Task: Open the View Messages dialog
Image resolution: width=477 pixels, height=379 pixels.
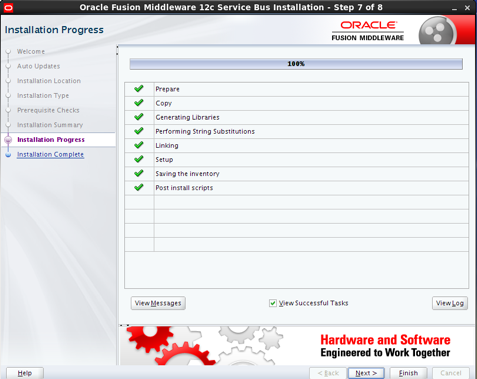Action: click(158, 303)
